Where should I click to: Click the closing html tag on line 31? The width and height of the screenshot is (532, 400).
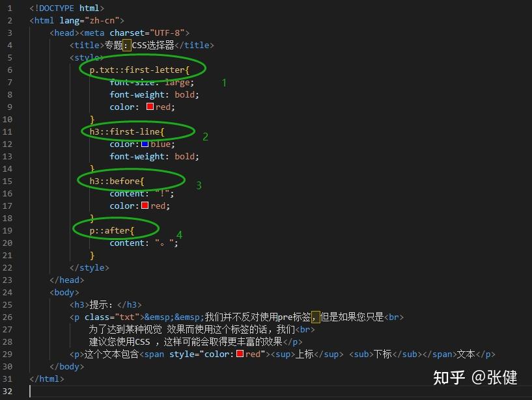pyautogui.click(x=47, y=379)
